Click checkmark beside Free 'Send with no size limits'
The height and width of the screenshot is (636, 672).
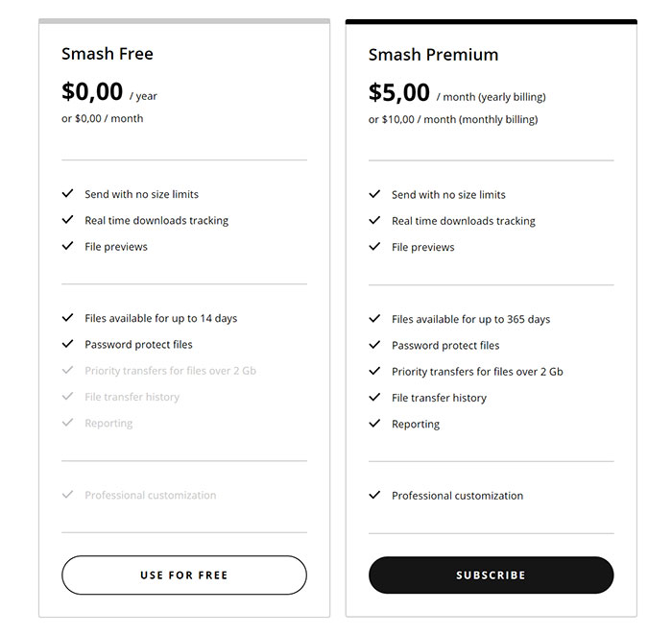(68, 193)
